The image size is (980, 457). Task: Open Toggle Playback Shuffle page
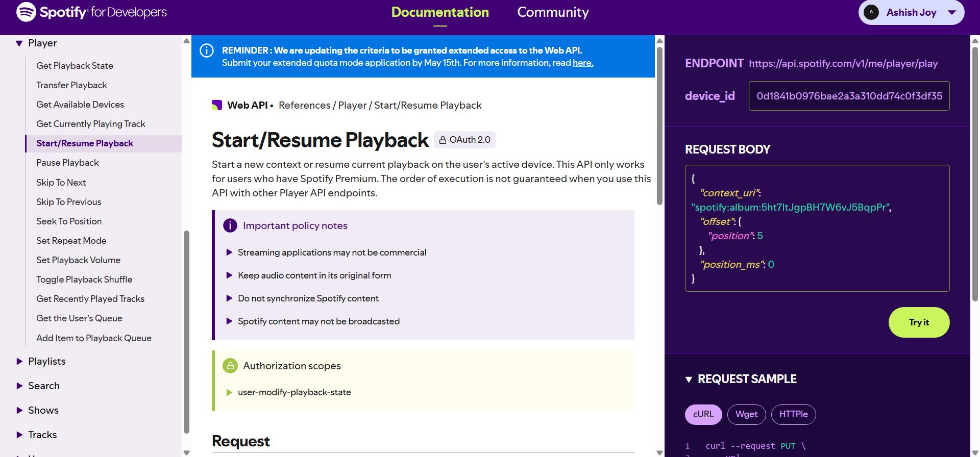[x=84, y=280]
